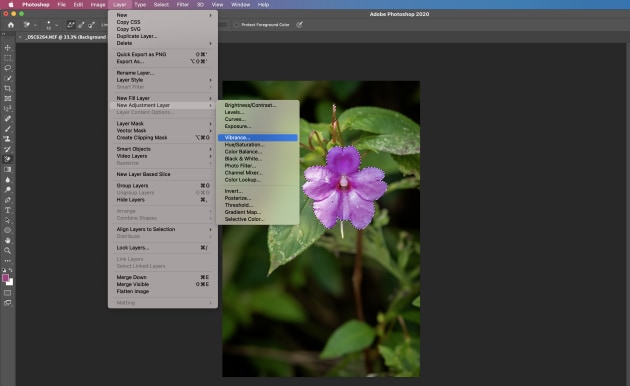
Task: Open the Apple menu
Action: (11, 5)
